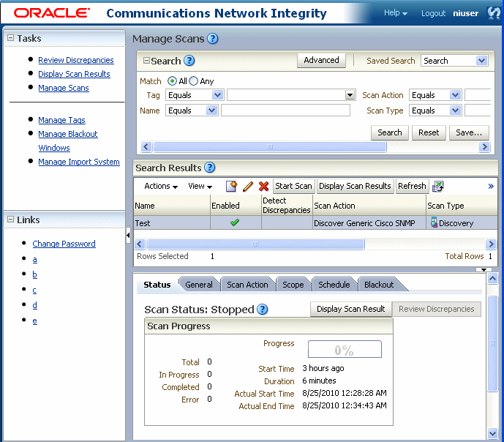
Task: Click Oracle globe icon in header
Action: pyautogui.click(x=494, y=13)
